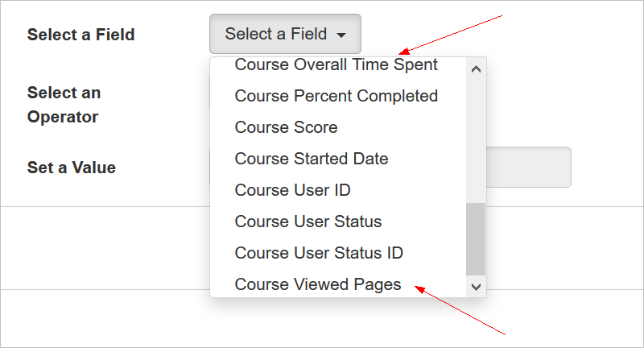Screen dimensions: 644x348
Task: Click the dropdown list scrollbar thumb
Action: pos(476,238)
